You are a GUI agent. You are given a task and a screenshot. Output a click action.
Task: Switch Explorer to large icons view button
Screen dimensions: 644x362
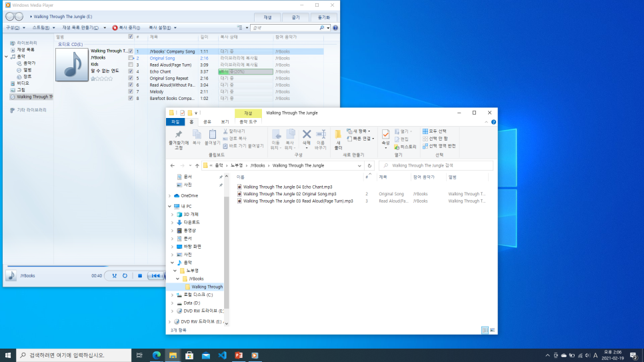tap(493, 330)
